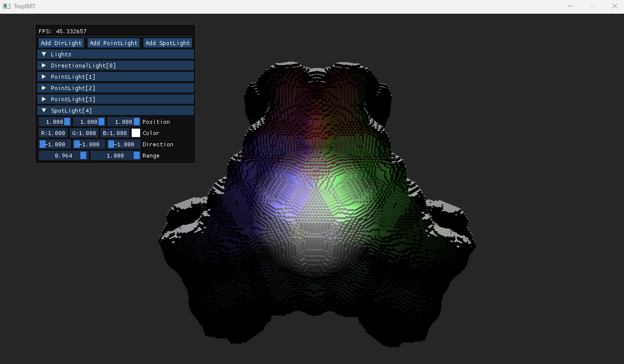624x364 pixels.
Task: Click the B:1.000 color field
Action: [x=115, y=133]
